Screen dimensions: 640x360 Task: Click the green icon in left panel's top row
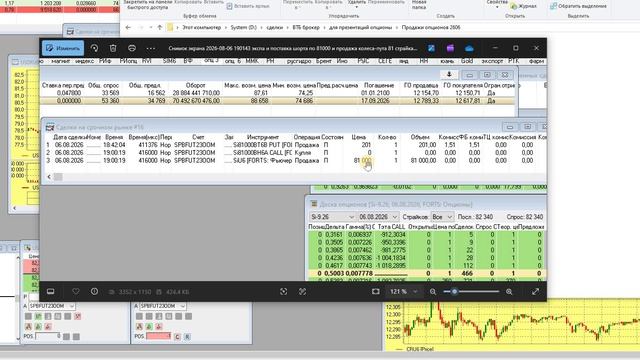[x=38, y=316]
